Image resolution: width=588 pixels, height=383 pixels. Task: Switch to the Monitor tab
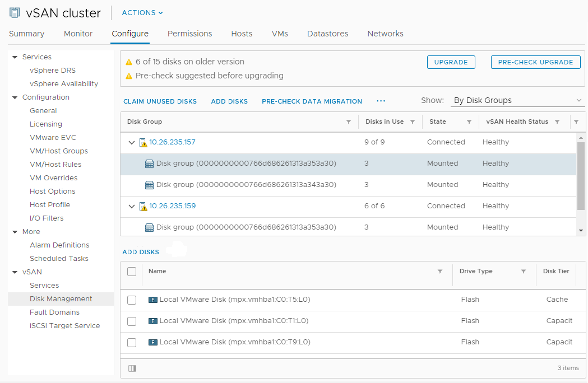pyautogui.click(x=78, y=34)
